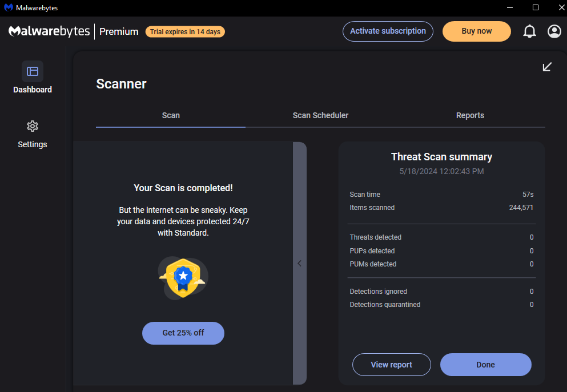Click the Detections quarantined row label
Screen dimensions: 567x392
point(385,305)
